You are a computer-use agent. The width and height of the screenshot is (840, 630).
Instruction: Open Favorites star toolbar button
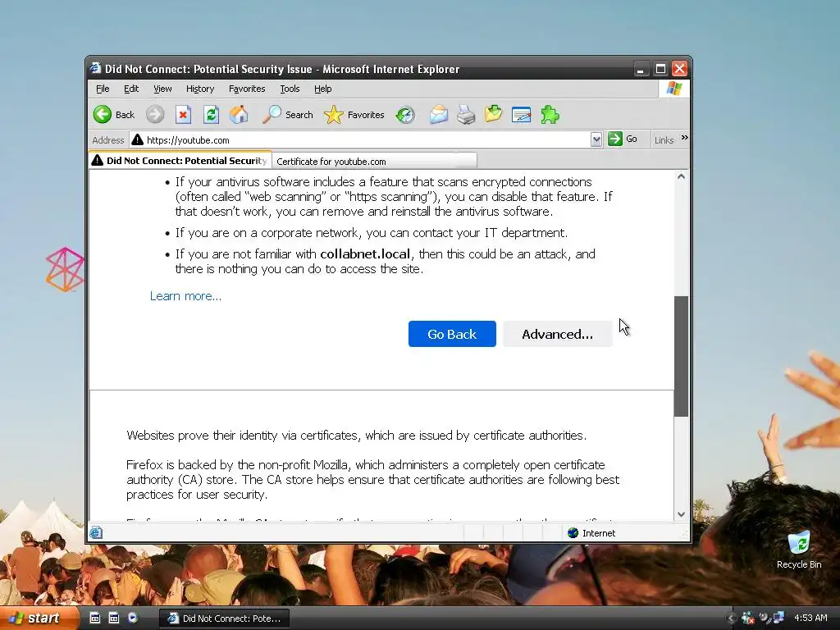point(354,115)
